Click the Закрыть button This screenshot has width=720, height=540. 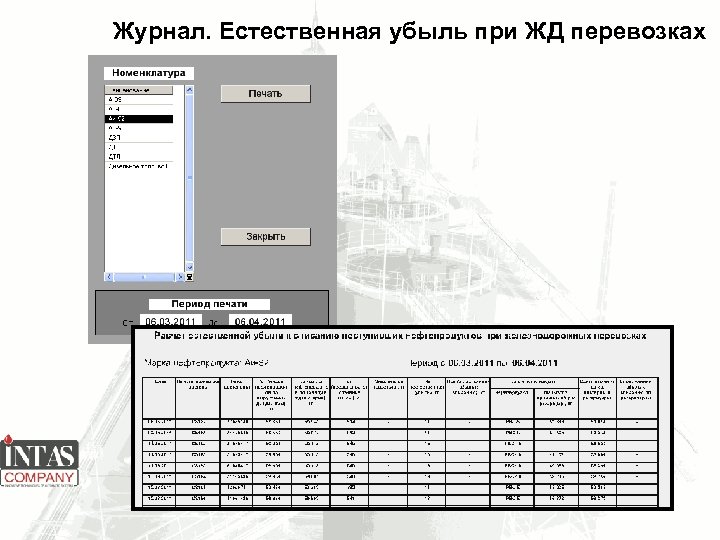pyautogui.click(x=265, y=236)
